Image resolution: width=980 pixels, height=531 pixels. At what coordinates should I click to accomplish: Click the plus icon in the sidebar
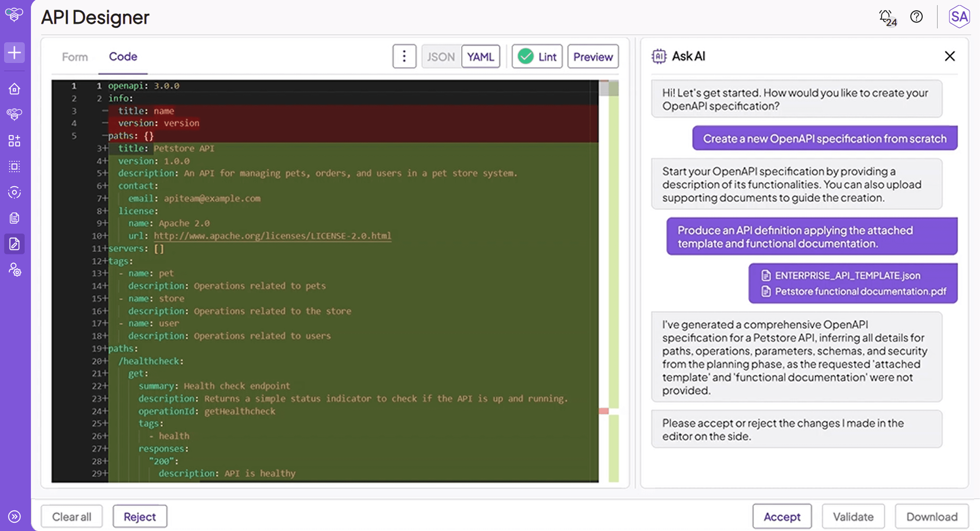pyautogui.click(x=15, y=52)
